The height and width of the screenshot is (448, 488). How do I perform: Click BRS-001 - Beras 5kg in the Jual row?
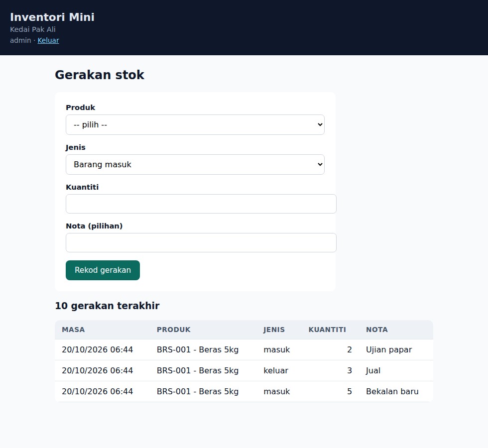(x=198, y=370)
